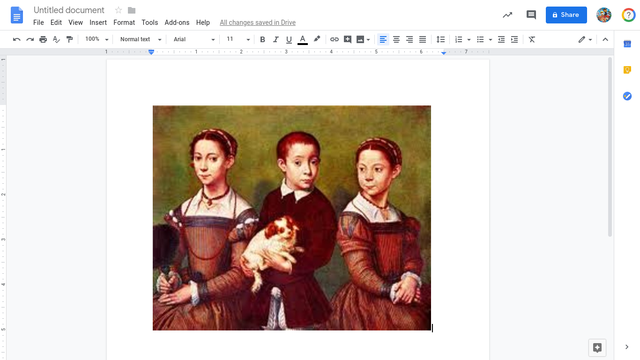Open the font size 11 dropdown

tap(238, 39)
